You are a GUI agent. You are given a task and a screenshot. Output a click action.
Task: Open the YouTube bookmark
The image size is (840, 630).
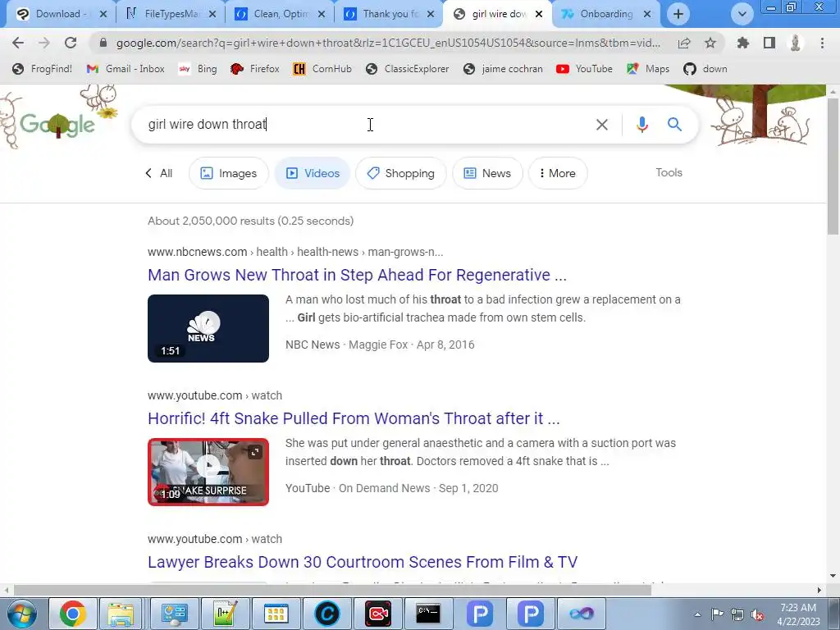584,69
